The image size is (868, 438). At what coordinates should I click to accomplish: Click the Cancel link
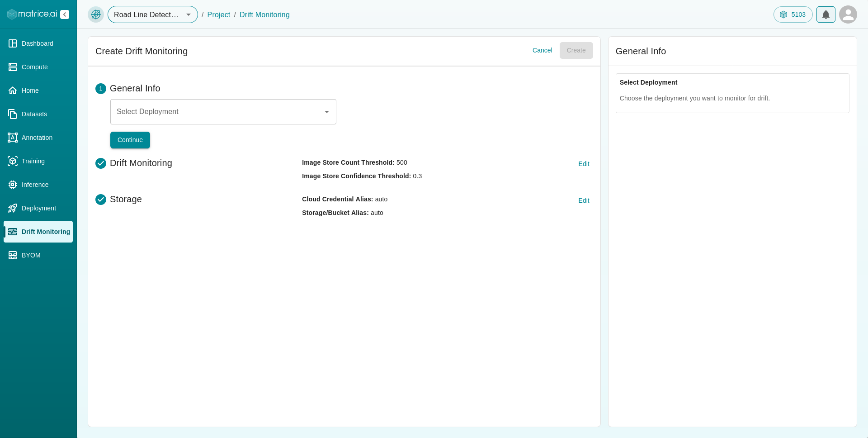542,50
